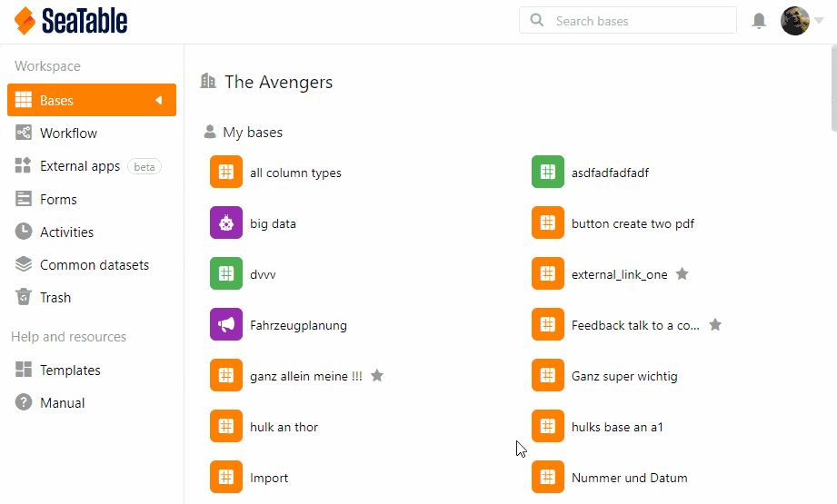This screenshot has height=504, width=837.
Task: Open the big data base icon
Action: 225,223
